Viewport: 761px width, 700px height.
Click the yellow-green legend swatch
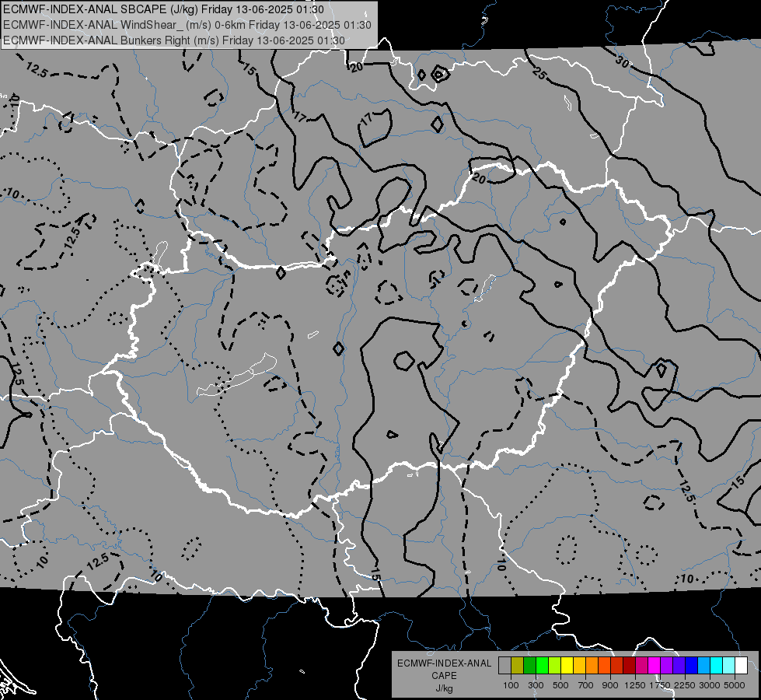pyautogui.click(x=554, y=666)
